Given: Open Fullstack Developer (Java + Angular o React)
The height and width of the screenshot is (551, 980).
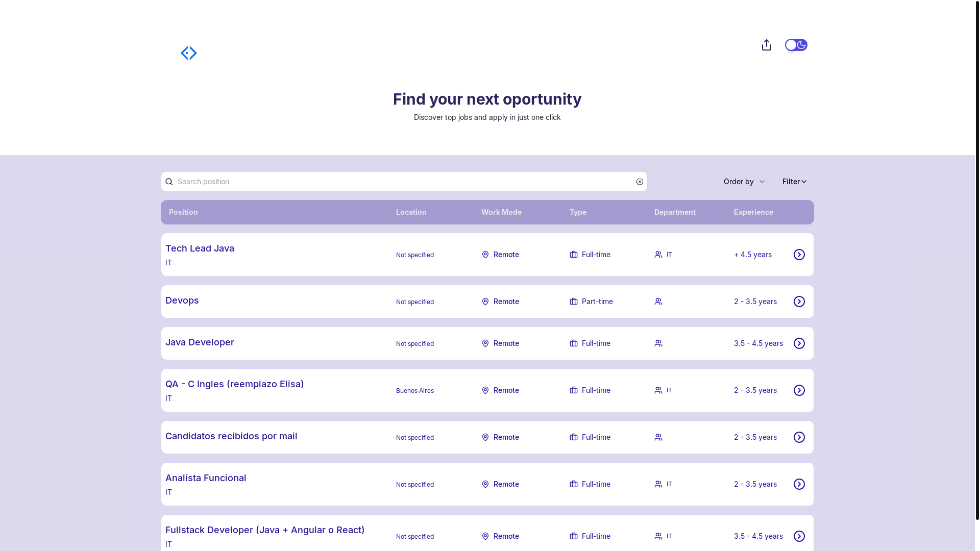Looking at the screenshot, I should [265, 530].
